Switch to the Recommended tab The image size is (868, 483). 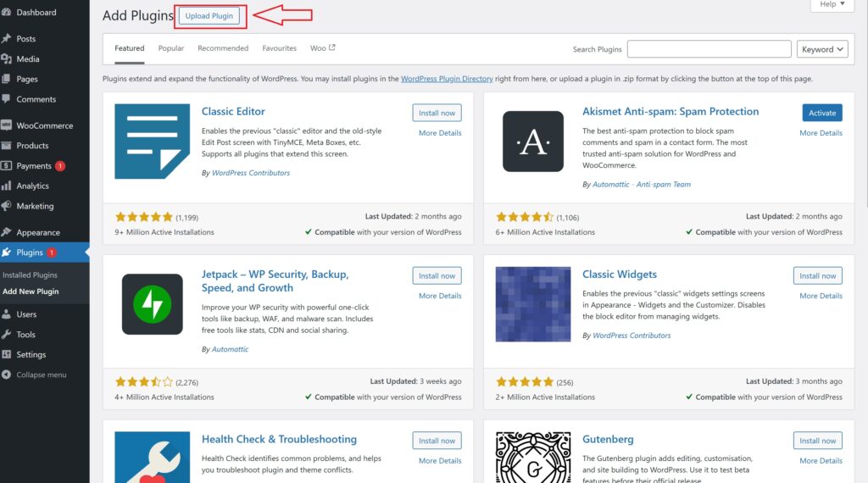tap(223, 48)
